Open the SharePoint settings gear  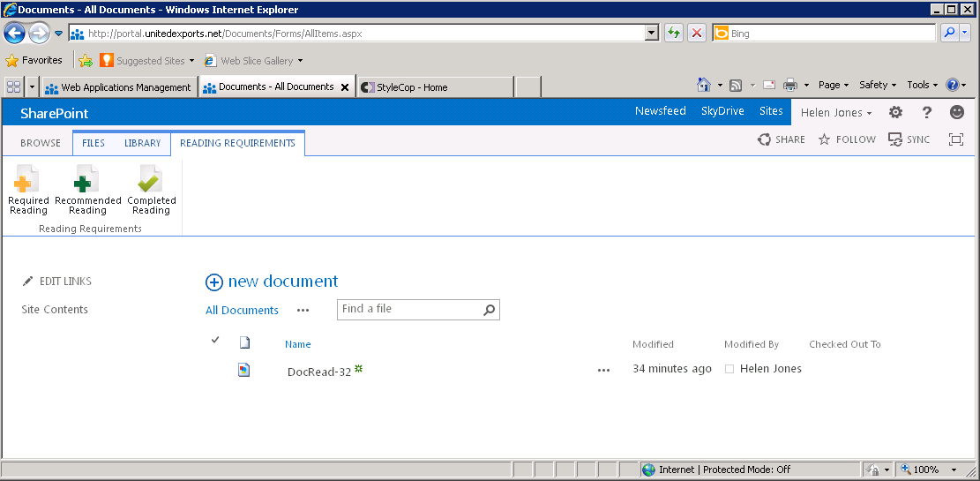(x=895, y=112)
